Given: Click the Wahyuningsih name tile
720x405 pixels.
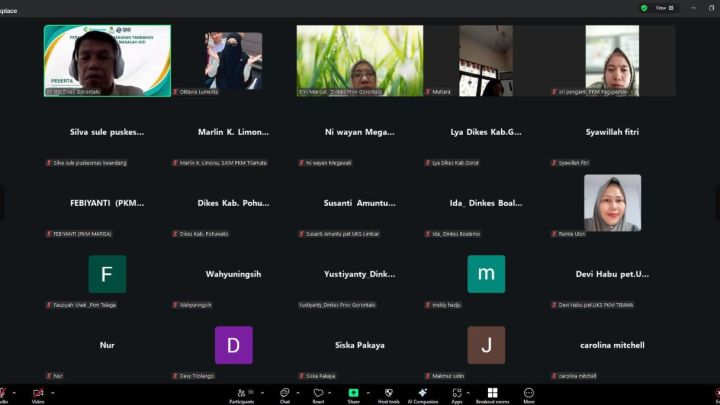Looking at the screenshot, I should (233, 274).
